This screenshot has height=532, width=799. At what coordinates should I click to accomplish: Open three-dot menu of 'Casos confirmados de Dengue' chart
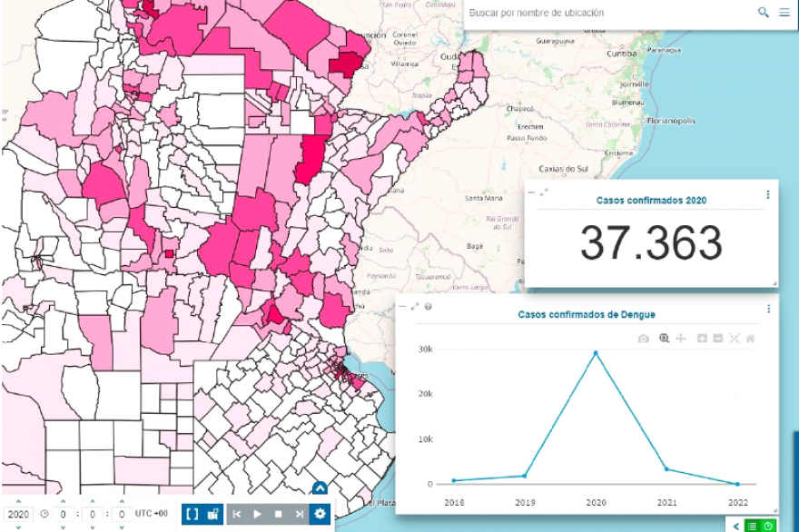(768, 309)
